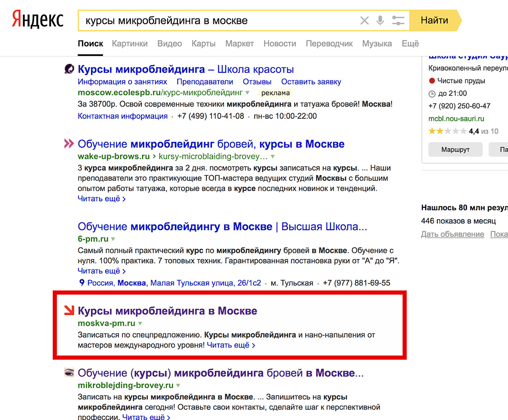
Task: Click Читать ещё under wake-up-brows result
Action: coord(102,199)
